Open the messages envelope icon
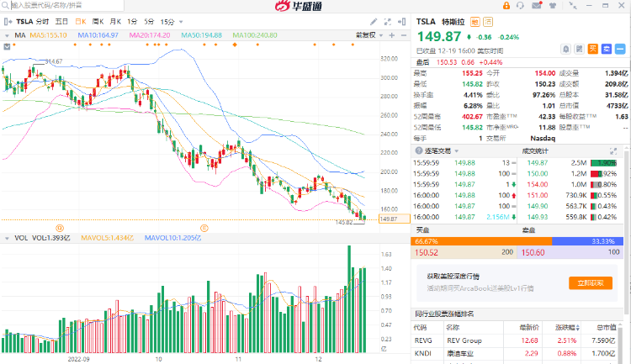Screen dimensions: 631x364 tap(537, 6)
